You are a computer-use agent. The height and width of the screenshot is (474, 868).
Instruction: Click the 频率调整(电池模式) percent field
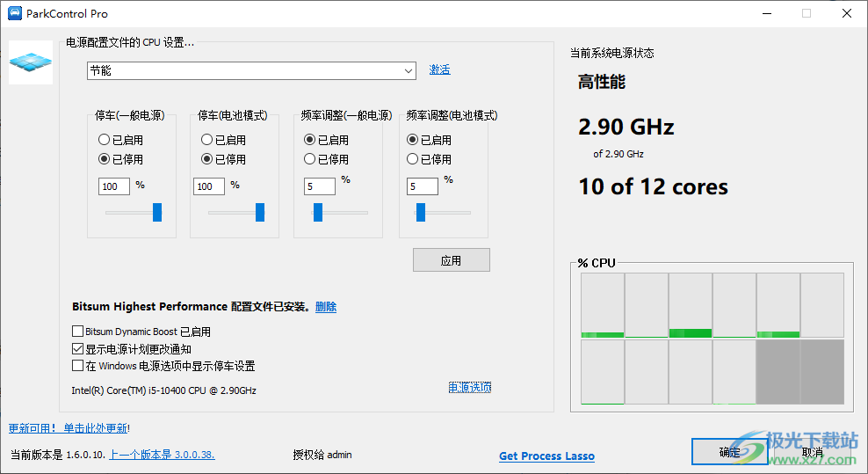coord(423,186)
